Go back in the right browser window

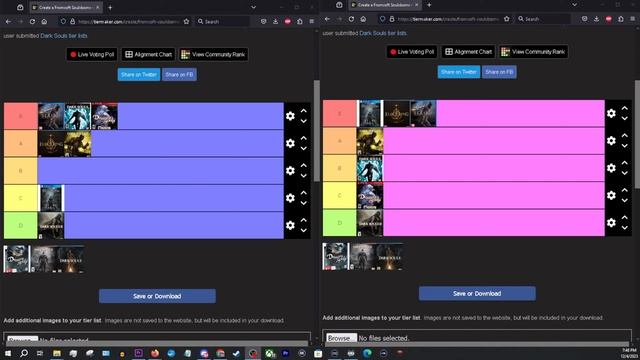coord(327,19)
